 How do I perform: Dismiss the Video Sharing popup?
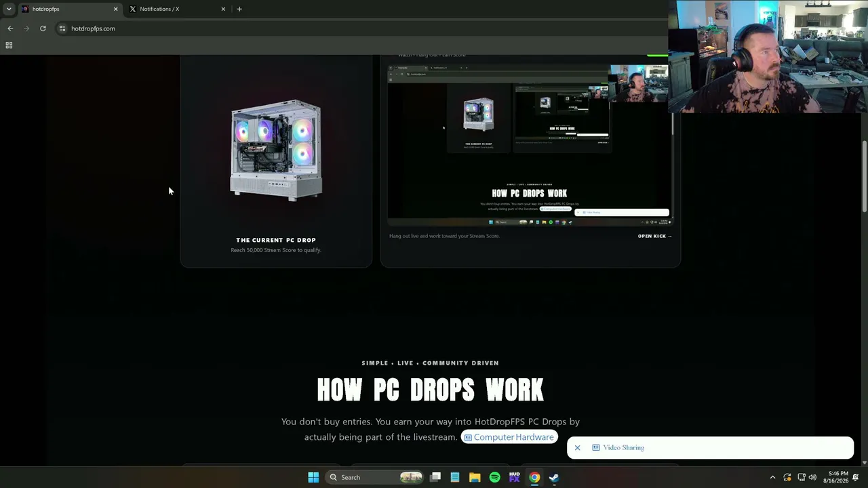tap(577, 448)
